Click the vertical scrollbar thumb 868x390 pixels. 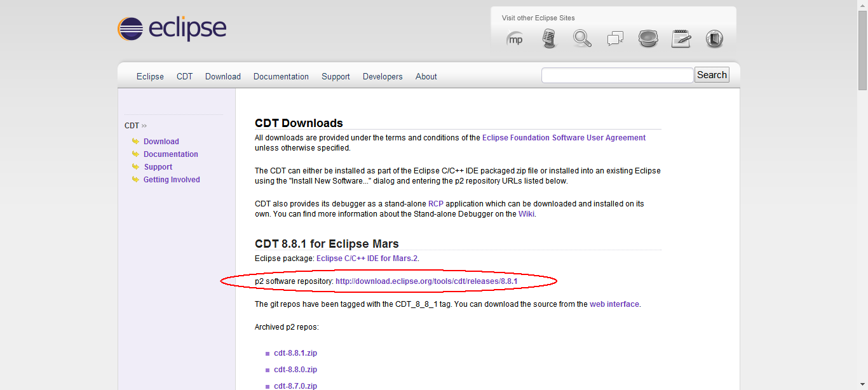pos(862,51)
